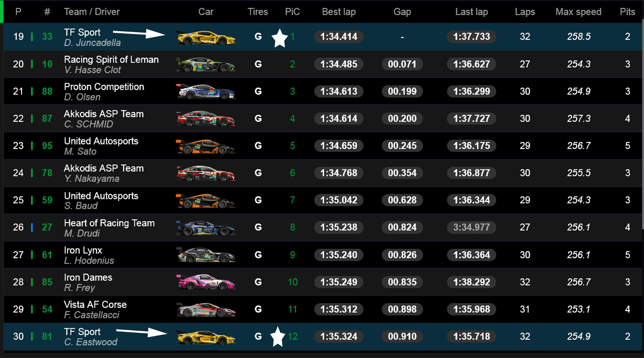Screen dimensions: 644x358
Task: Sort by the Max speed column header
Action: tap(578, 12)
